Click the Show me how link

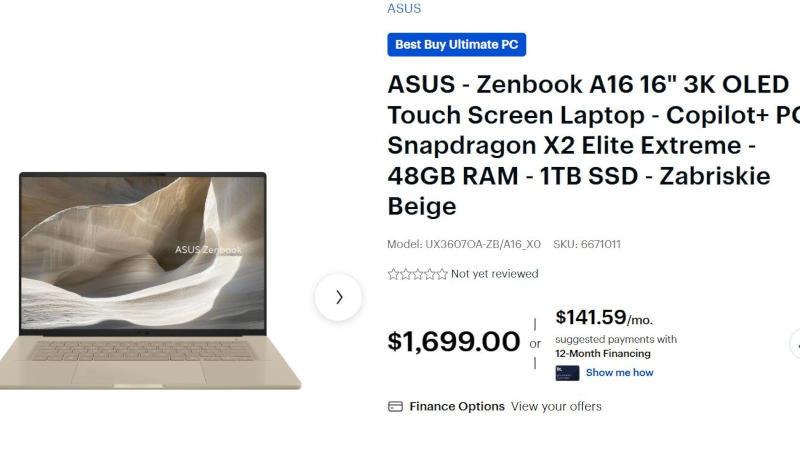(x=619, y=373)
